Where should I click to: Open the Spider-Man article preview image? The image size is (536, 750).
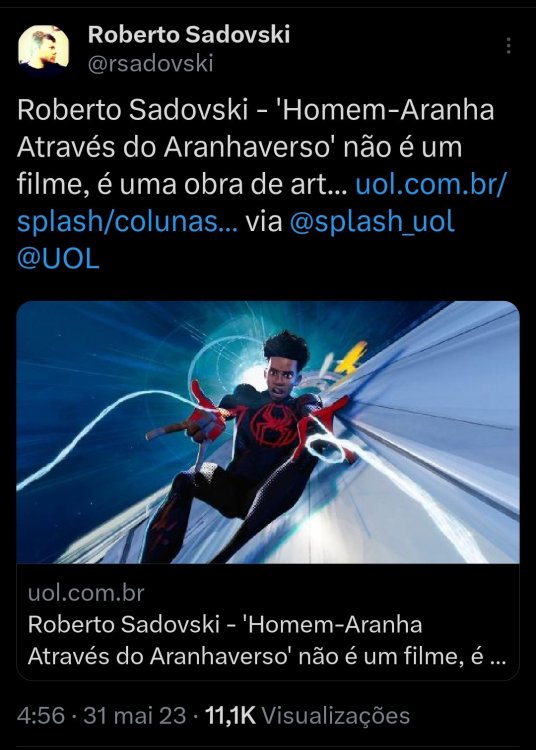(268, 432)
